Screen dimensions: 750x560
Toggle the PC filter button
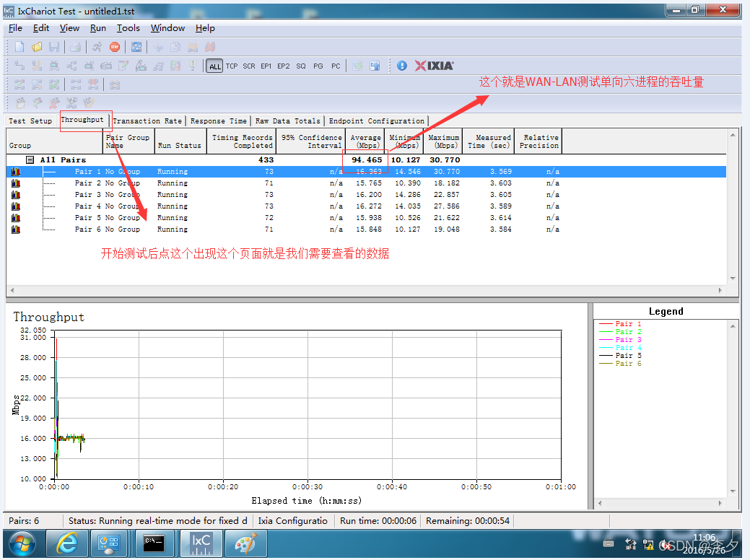pos(336,66)
